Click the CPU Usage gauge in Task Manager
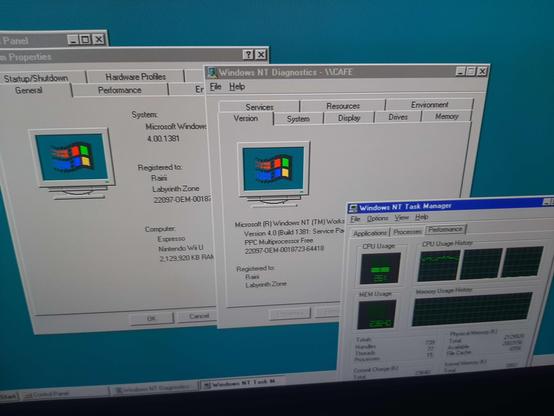 [x=380, y=268]
